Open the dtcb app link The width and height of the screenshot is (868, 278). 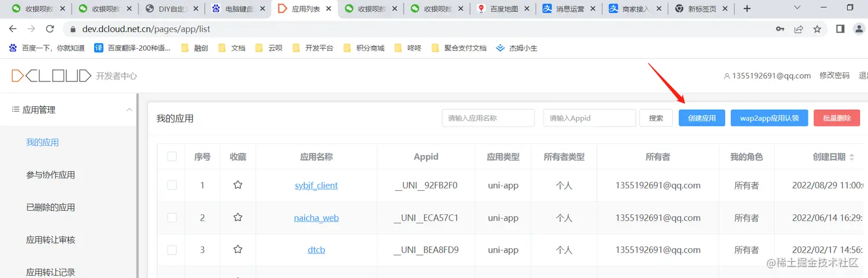point(316,250)
